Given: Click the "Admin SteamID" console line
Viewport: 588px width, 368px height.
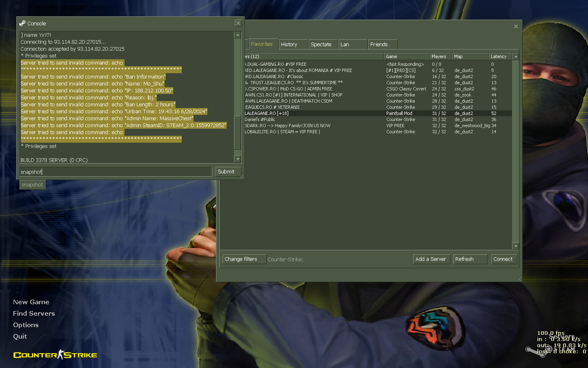Looking at the screenshot, I should (124, 125).
